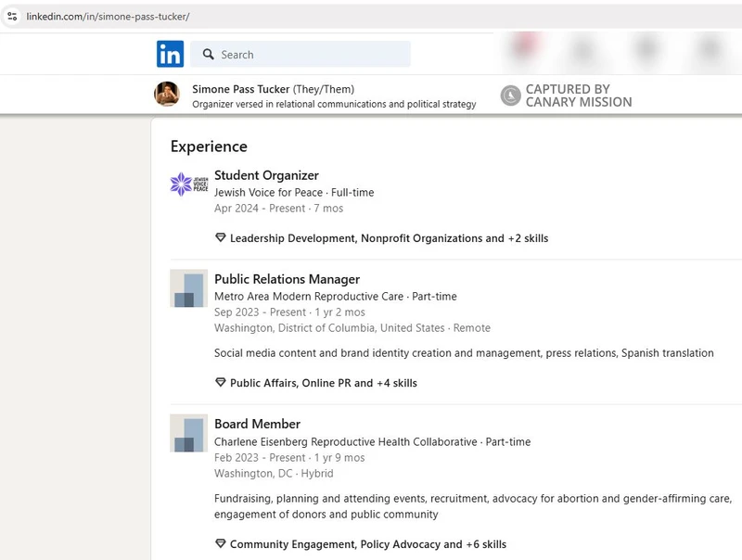The width and height of the screenshot is (742, 560).
Task: Click 'Apr 2024 - Present · 7 mos' text
Action: tap(279, 209)
